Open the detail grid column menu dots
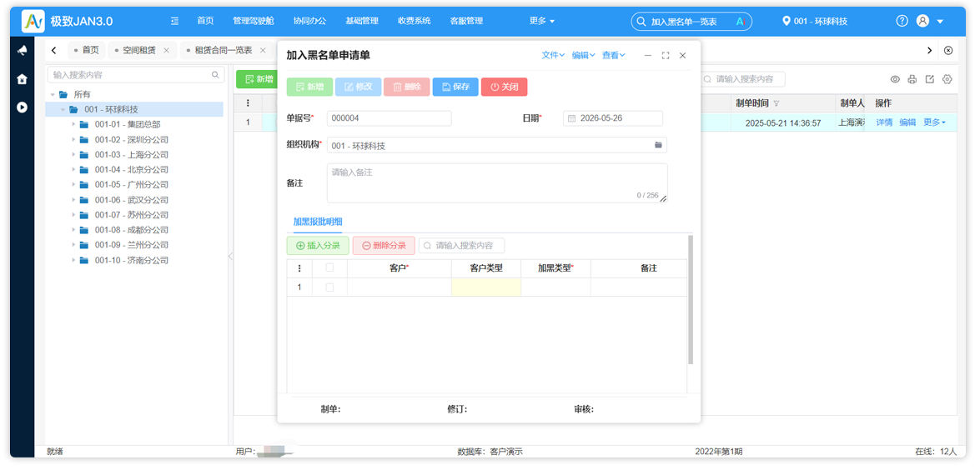Image resolution: width=980 pixels, height=470 pixels. click(299, 268)
